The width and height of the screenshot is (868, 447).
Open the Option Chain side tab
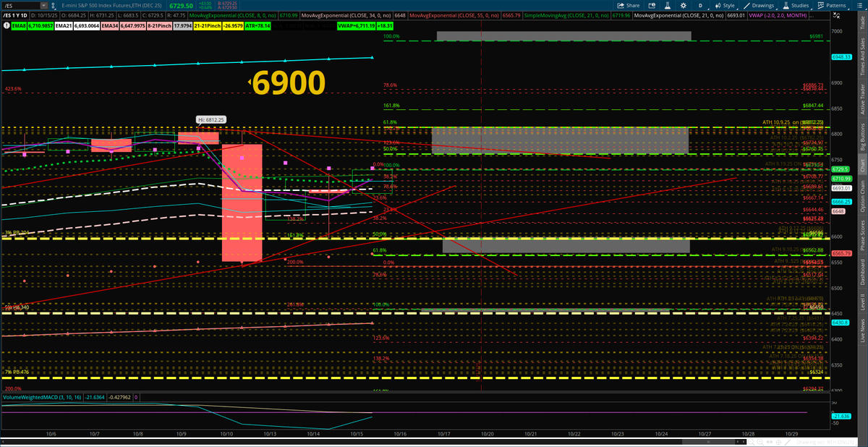click(862, 194)
